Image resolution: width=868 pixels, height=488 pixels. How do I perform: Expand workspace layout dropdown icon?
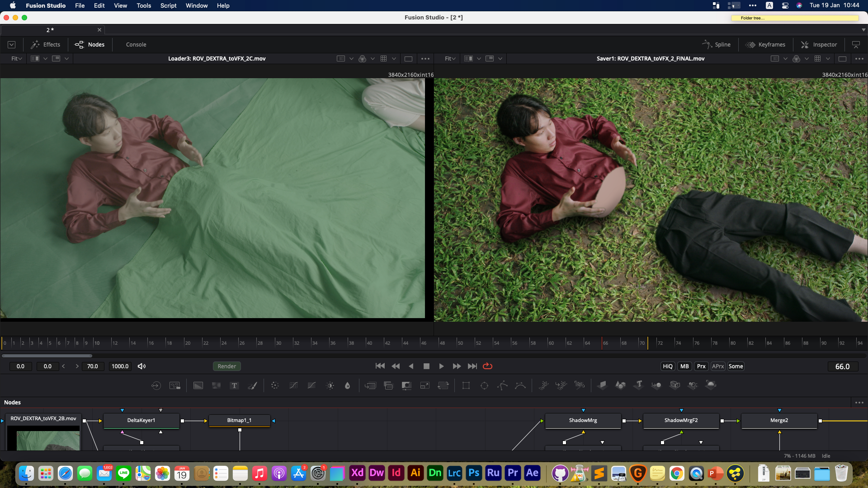[12, 45]
